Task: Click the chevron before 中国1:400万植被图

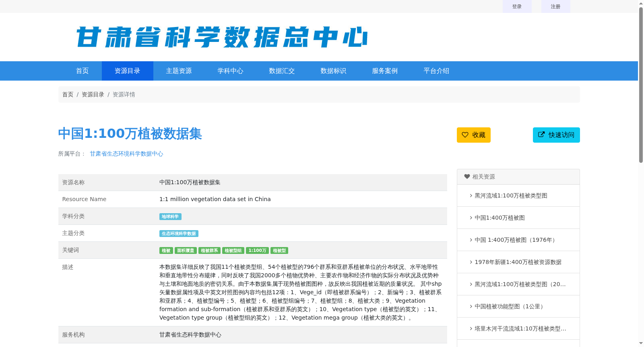Action: (471, 218)
